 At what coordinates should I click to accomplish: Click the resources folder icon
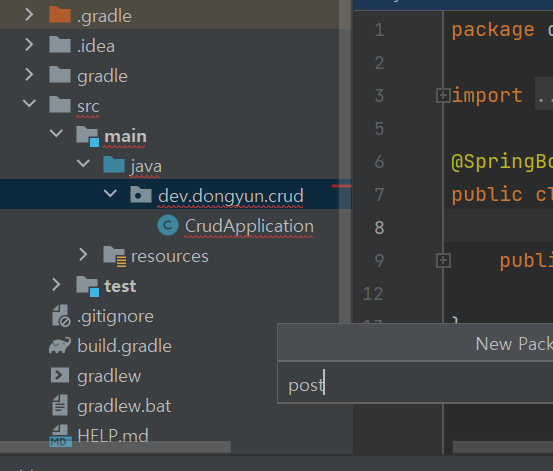115,256
